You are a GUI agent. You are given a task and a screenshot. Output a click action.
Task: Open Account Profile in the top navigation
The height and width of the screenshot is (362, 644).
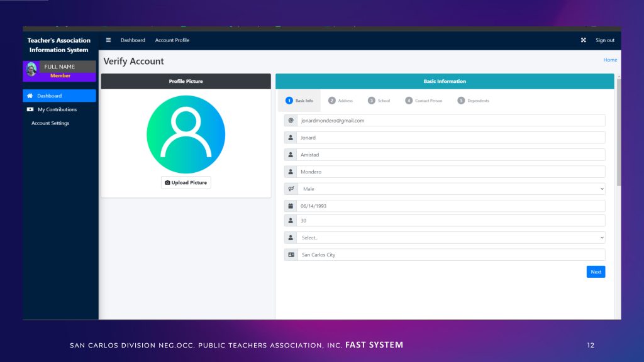[x=172, y=40]
